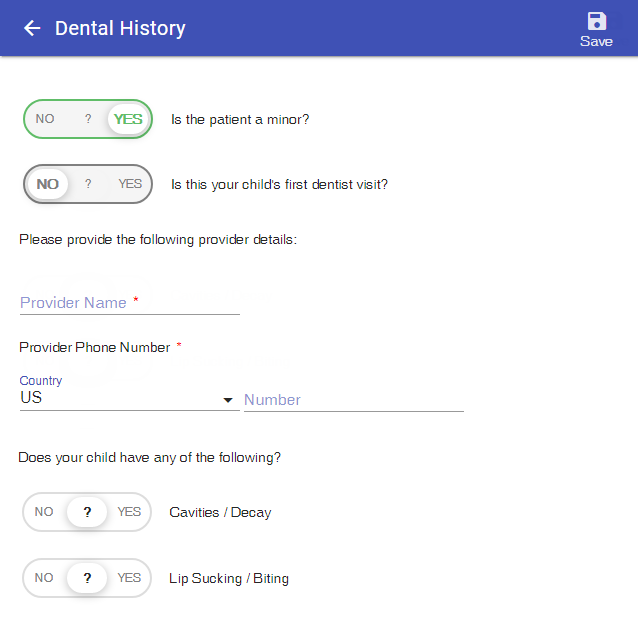
Task: Set Lip Sucking / Biting to unknown (?)
Action: 87,578
